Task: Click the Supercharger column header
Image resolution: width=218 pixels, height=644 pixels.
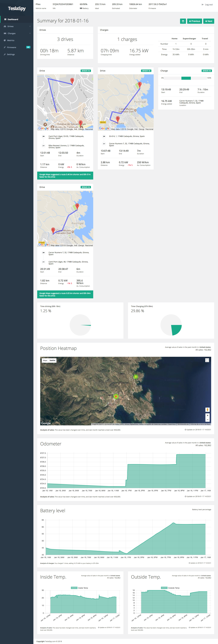Action: (189, 38)
